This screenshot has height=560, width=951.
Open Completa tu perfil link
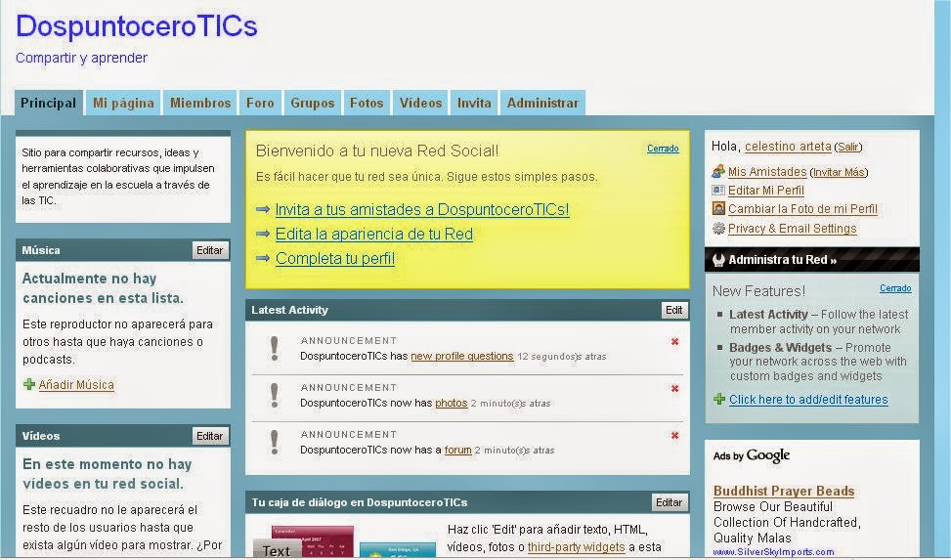335,258
